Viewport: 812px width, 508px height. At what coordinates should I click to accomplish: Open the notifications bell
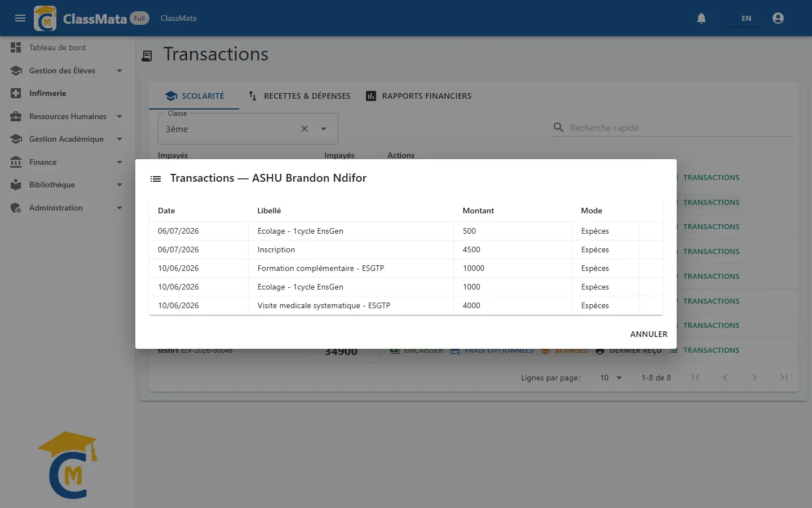click(x=701, y=18)
